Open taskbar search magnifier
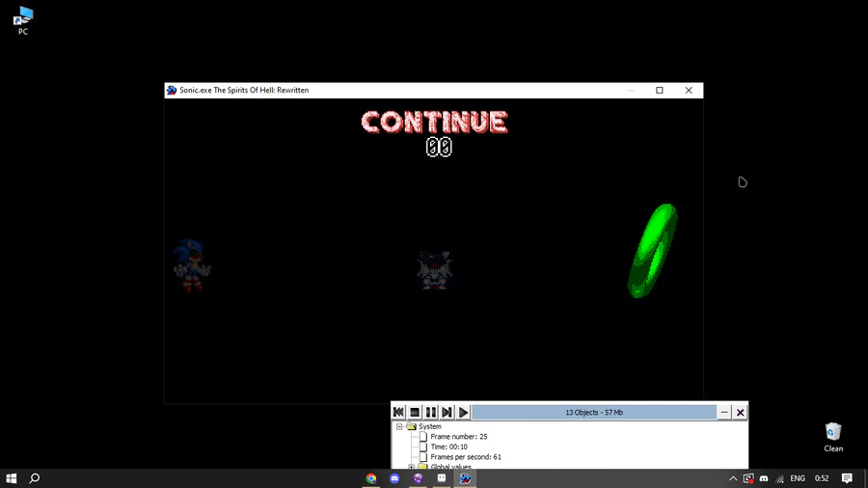 pyautogui.click(x=35, y=478)
